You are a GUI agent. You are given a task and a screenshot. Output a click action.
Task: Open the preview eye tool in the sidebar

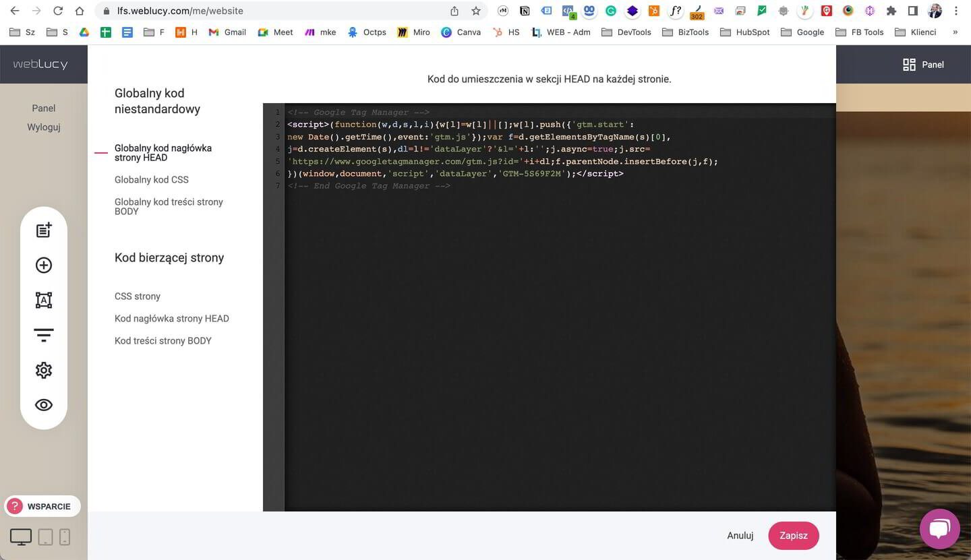(x=43, y=405)
